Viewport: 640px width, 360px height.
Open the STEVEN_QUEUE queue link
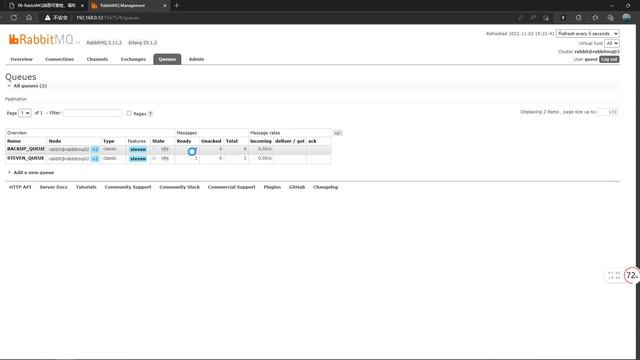(x=25, y=158)
